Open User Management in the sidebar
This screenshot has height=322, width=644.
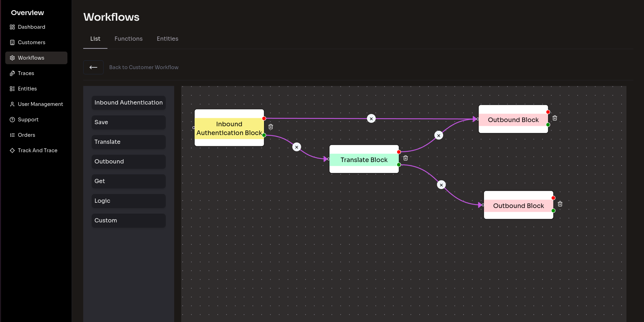36,104
